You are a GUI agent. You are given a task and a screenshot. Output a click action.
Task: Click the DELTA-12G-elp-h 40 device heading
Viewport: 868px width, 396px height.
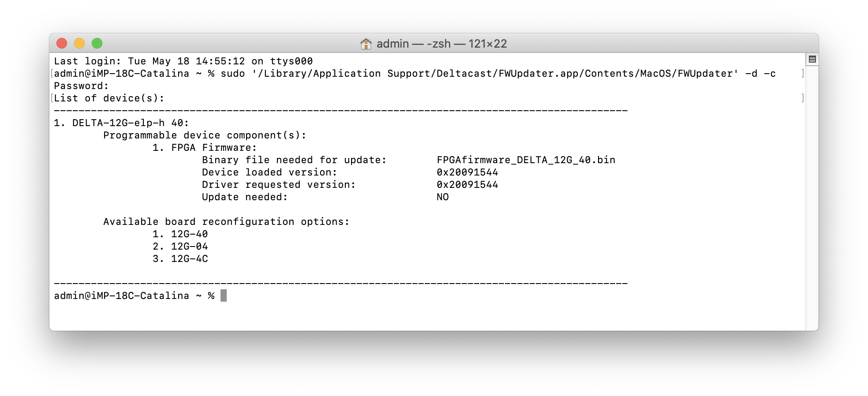point(131,123)
